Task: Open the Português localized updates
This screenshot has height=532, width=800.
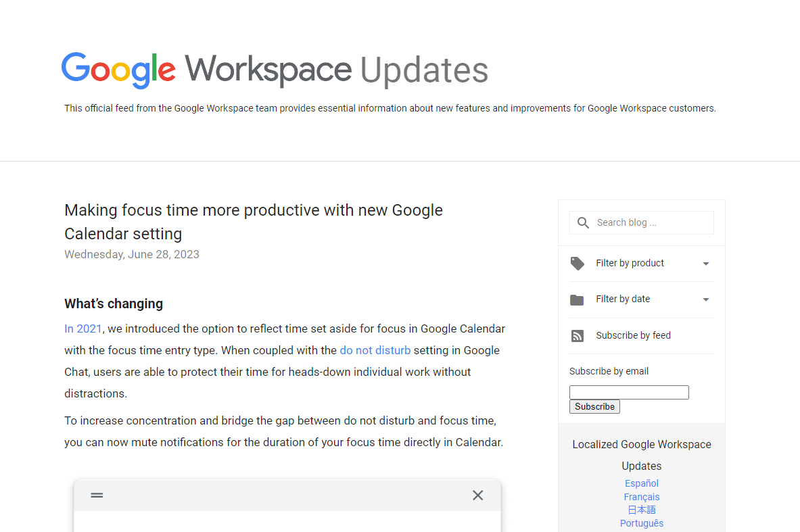Action: click(641, 523)
